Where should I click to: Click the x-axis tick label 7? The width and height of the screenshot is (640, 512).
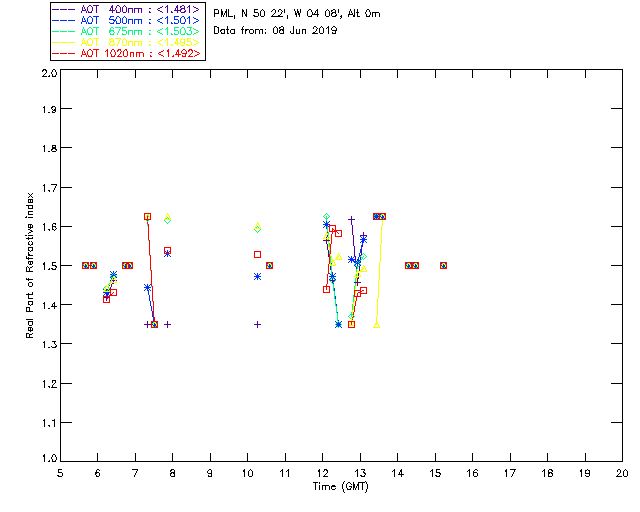tap(135, 473)
